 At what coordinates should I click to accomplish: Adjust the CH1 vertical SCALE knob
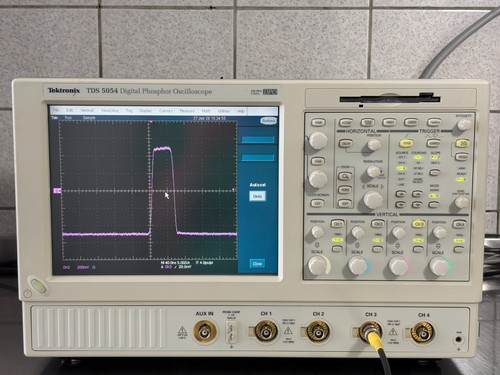[x=317, y=266]
